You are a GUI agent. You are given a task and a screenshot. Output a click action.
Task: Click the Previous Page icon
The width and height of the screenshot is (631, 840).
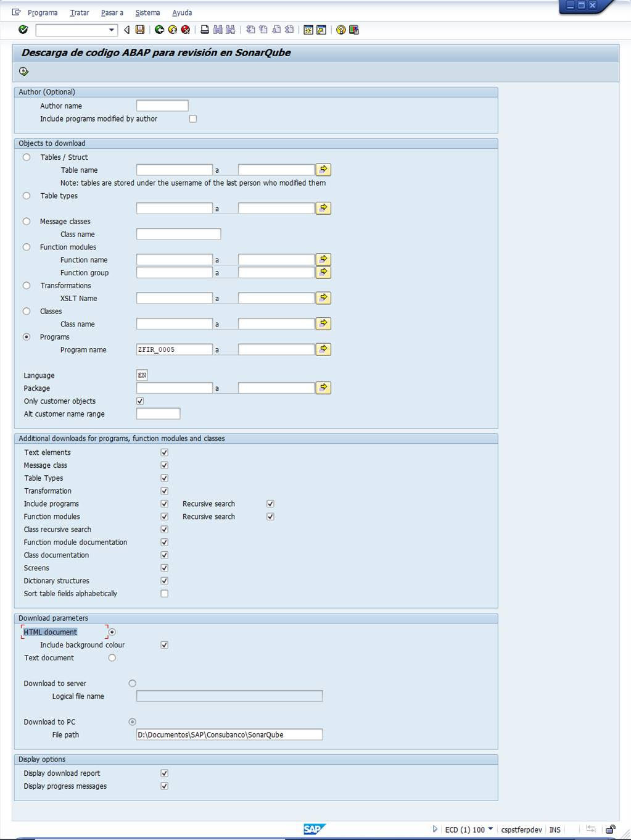(x=263, y=30)
